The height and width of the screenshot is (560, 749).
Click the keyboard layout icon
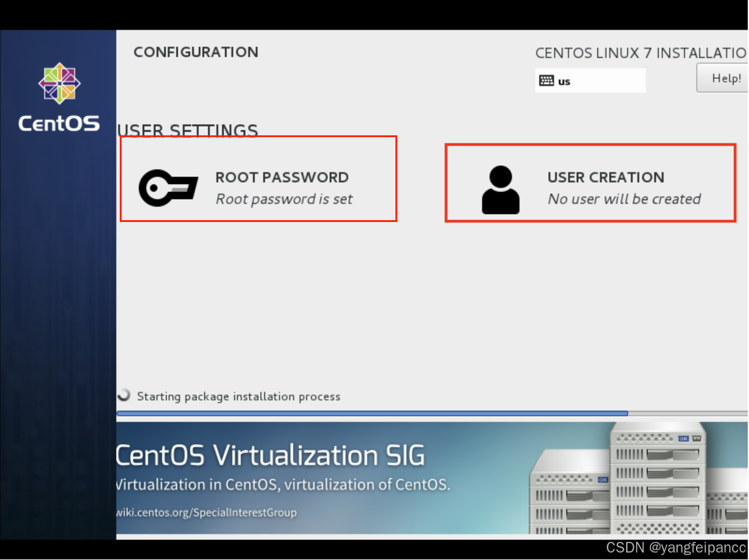coord(546,80)
